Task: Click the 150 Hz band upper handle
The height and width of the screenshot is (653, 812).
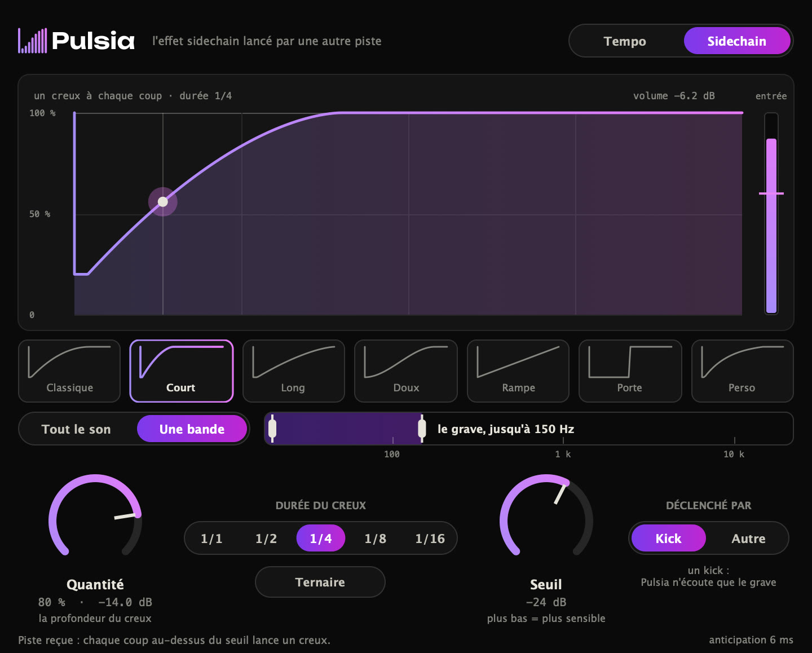Action: point(422,429)
